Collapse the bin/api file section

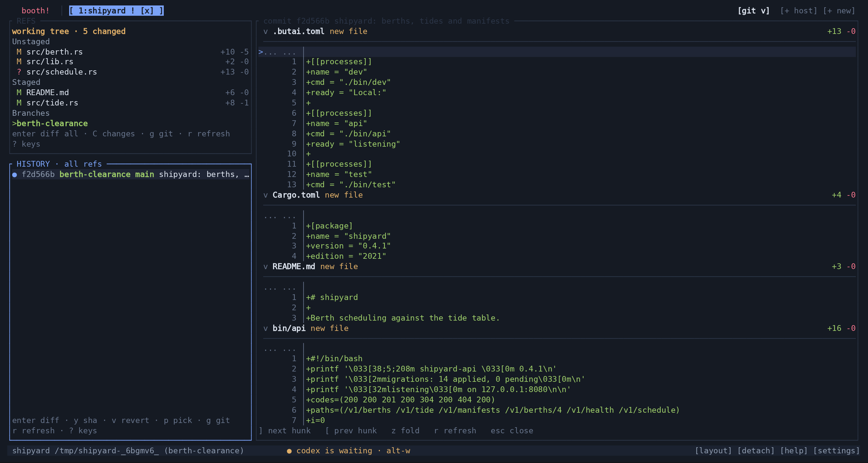(x=265, y=328)
